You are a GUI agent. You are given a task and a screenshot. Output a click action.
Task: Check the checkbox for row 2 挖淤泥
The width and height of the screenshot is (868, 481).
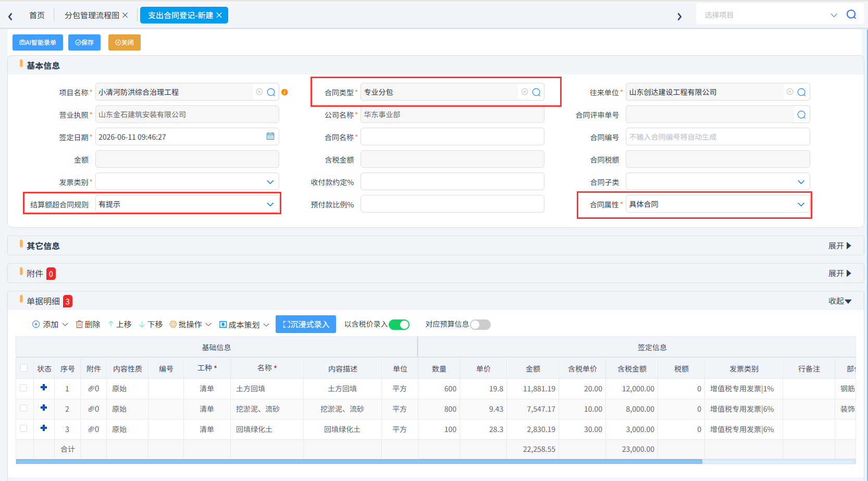(x=23, y=408)
